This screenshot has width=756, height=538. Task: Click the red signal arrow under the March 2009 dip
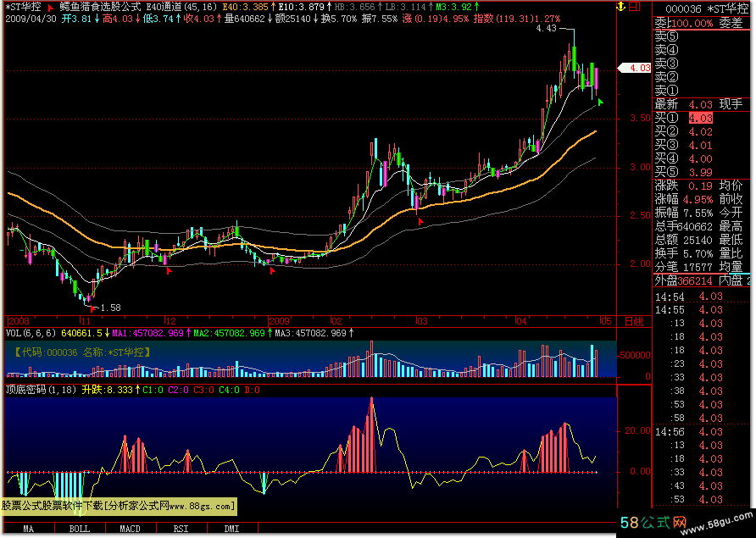click(420, 221)
